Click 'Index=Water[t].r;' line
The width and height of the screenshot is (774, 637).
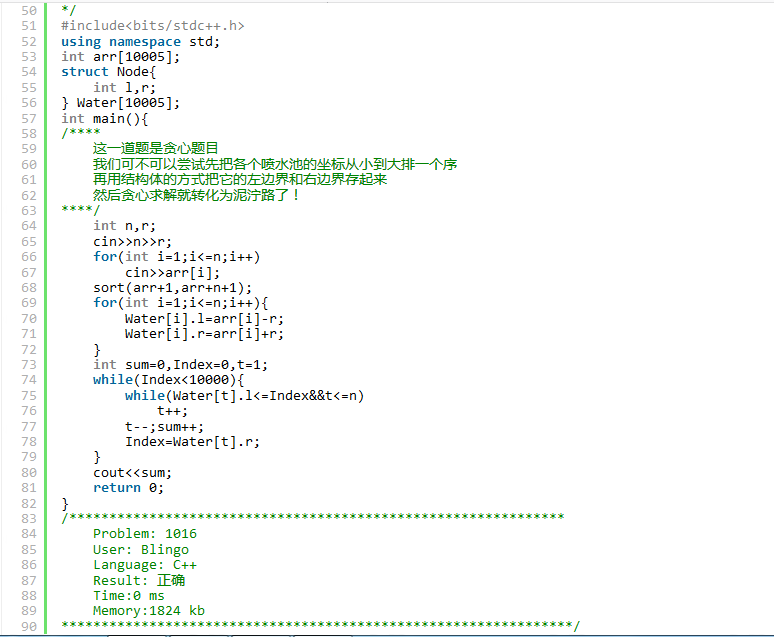pos(193,441)
